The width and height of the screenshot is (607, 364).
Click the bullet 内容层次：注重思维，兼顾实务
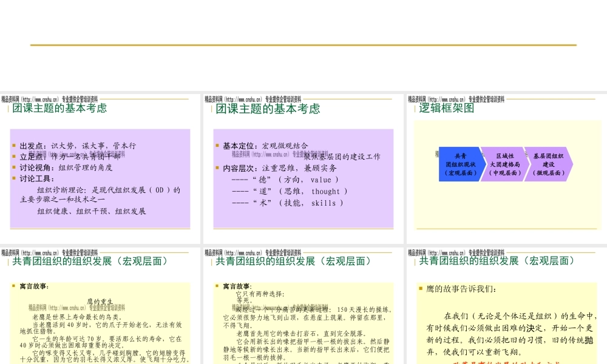click(280, 168)
